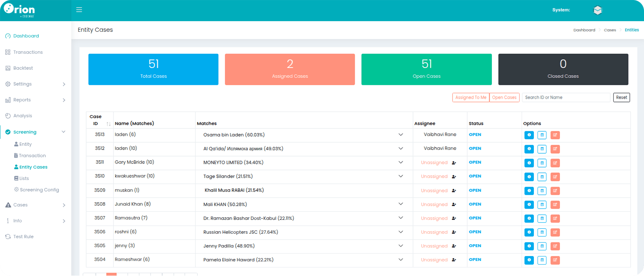Click the edit icon for case 3506

click(555, 232)
